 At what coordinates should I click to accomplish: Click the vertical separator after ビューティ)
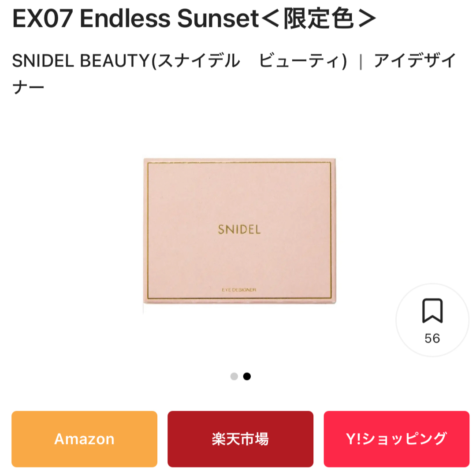361,62
